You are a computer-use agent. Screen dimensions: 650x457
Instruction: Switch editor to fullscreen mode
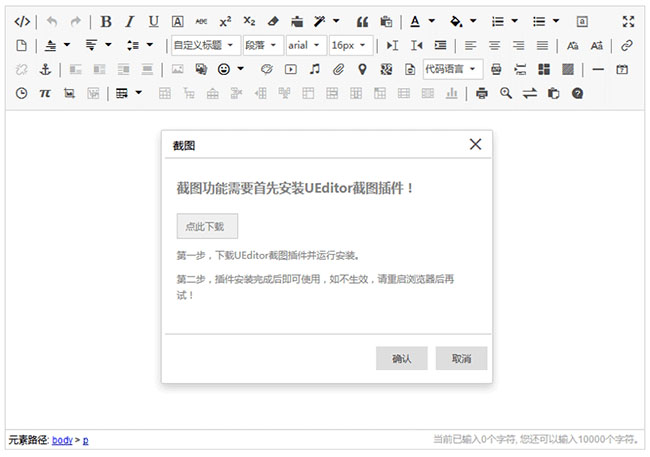(x=628, y=21)
